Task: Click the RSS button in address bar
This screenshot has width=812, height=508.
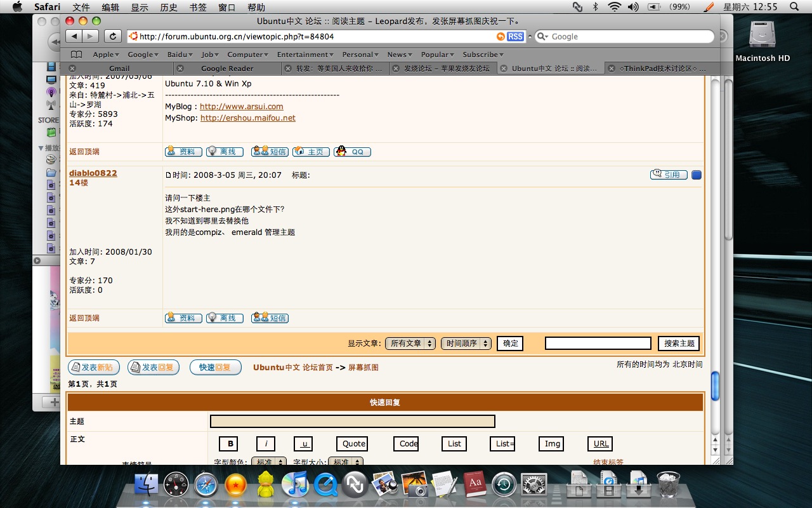Action: (x=516, y=37)
